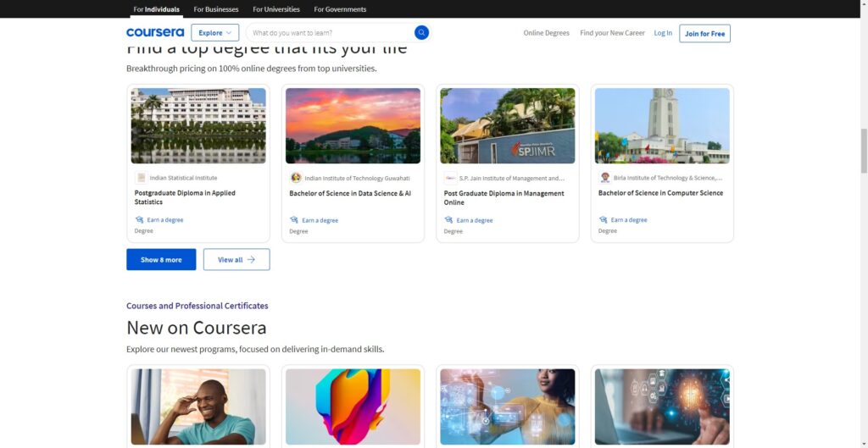This screenshot has height=448, width=868.
Task: Click the Indian Statistical Institute logo icon
Action: tap(141, 178)
